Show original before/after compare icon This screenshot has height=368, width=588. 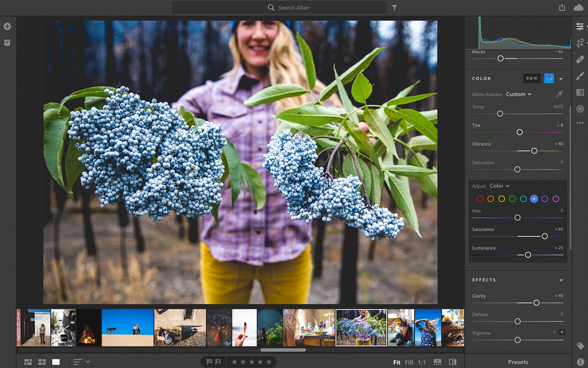[453, 362]
